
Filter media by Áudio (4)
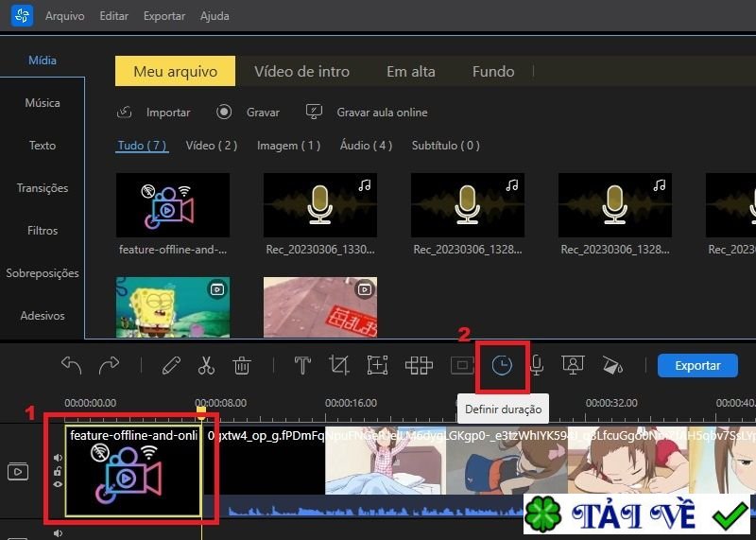pyautogui.click(x=366, y=146)
